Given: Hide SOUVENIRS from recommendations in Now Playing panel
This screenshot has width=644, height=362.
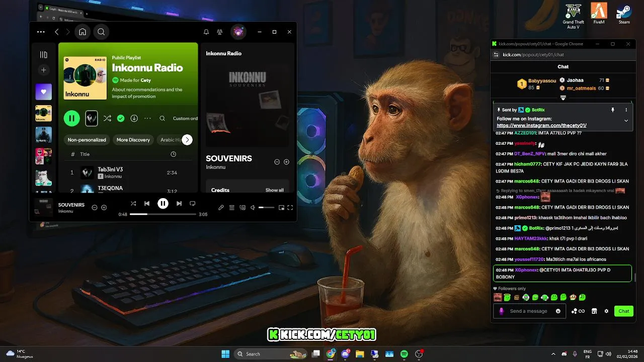Looking at the screenshot, I should coord(277,162).
